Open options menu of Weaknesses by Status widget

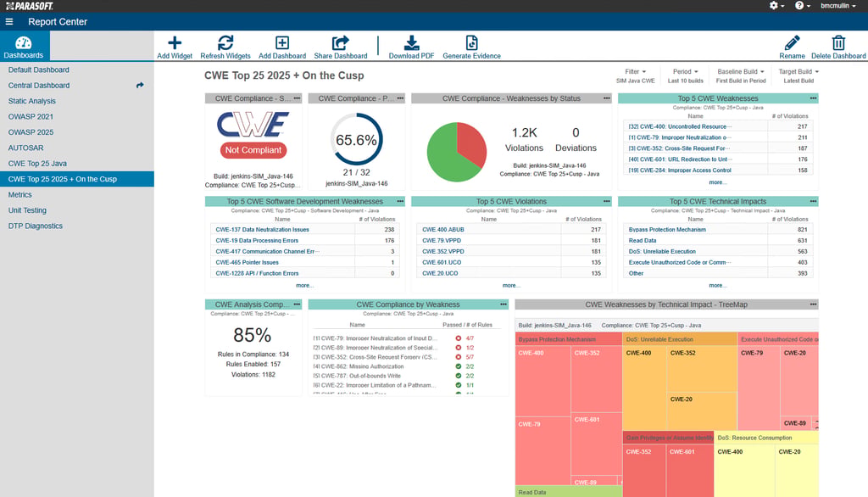[607, 98]
